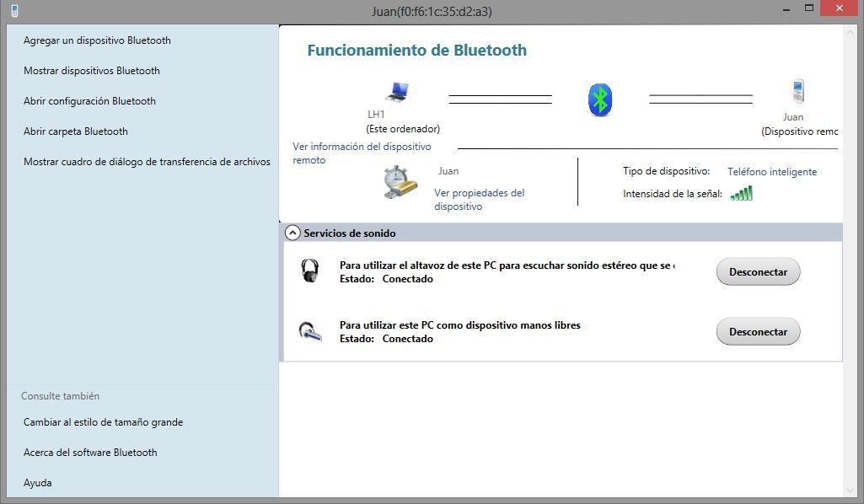864x504 pixels.
Task: Click the green signal strength bars
Action: (741, 193)
